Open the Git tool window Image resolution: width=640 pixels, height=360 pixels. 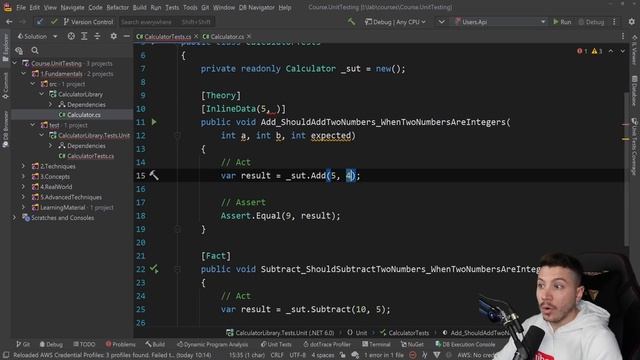pos(23,344)
